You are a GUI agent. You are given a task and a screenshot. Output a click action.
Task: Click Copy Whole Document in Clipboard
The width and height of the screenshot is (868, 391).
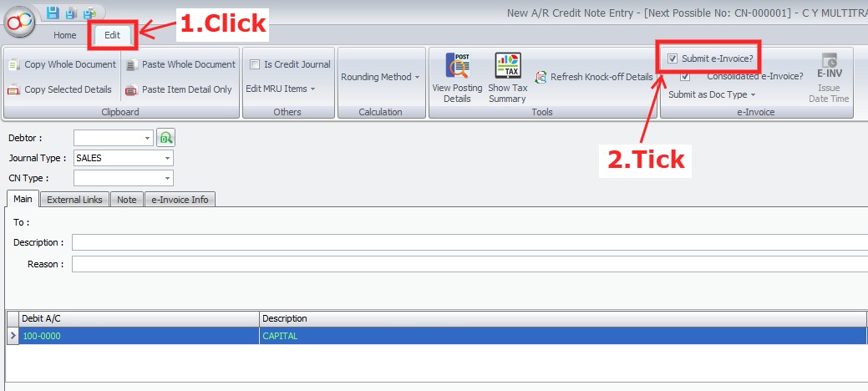(62, 64)
